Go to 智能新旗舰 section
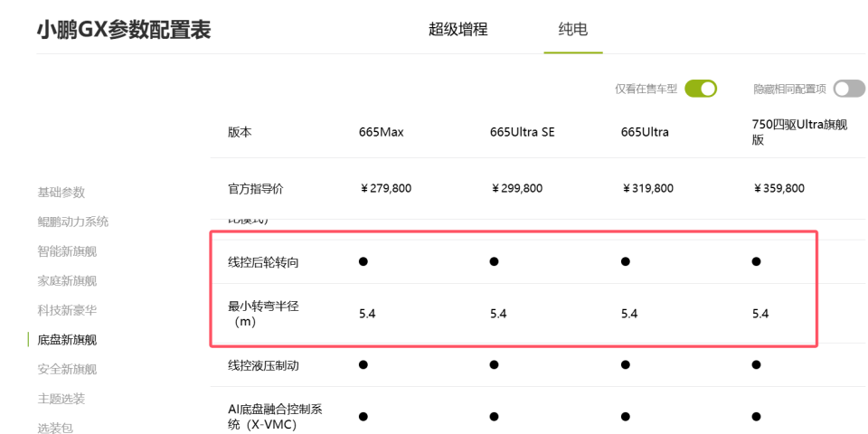This screenshot has height=434, width=868. pos(67,251)
